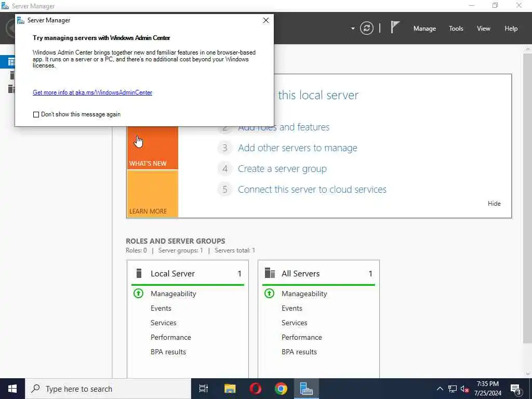Open the header dropdown arrow beside refresh

pyautogui.click(x=353, y=29)
